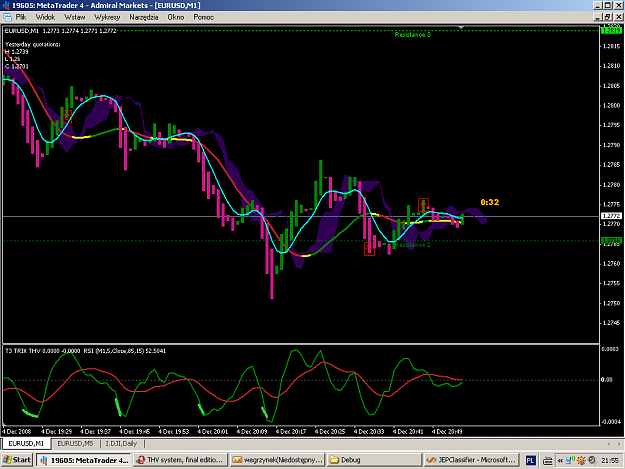
Task: Click the chart window icon beside the Plik menu
Action: pos(7,17)
